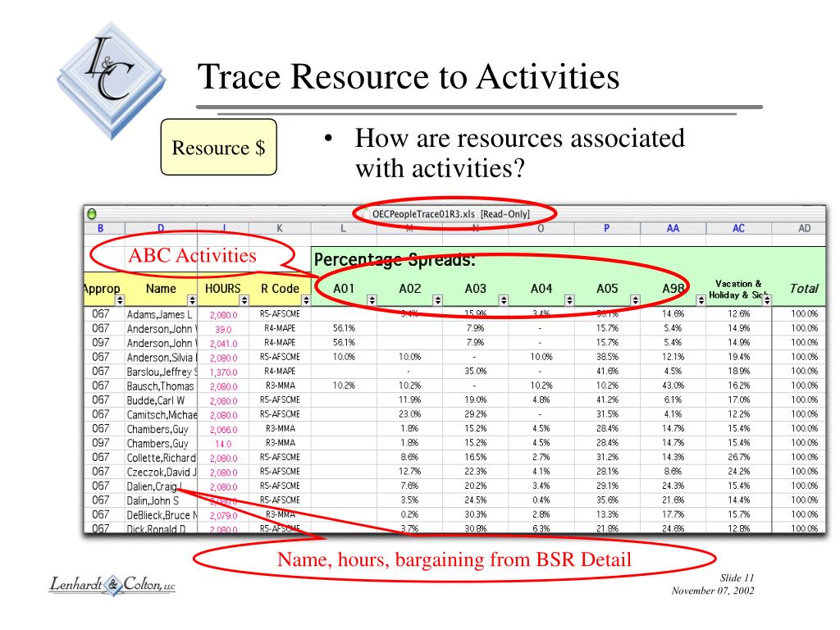Select the Anderson,Silvia name cell
Screen dimensions: 840x630
click(x=162, y=358)
